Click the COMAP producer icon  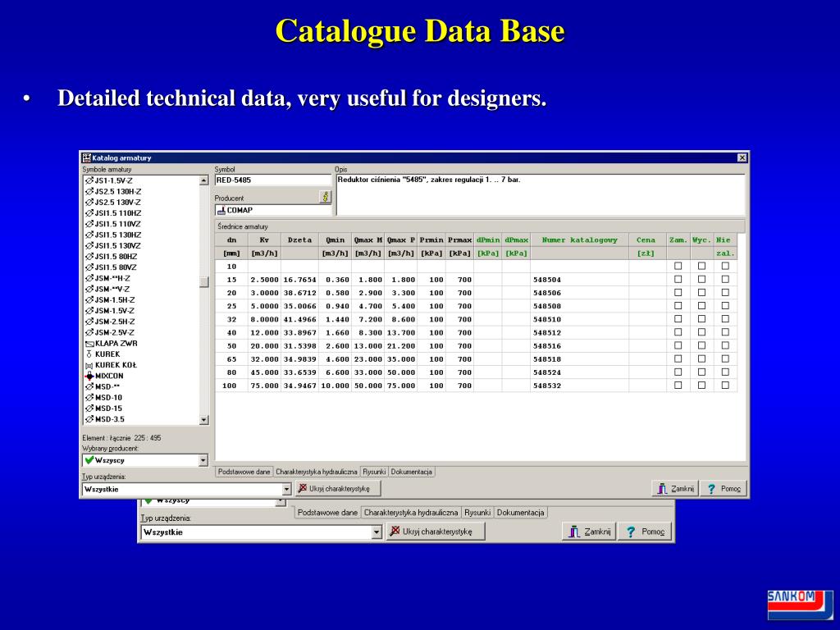[221, 211]
